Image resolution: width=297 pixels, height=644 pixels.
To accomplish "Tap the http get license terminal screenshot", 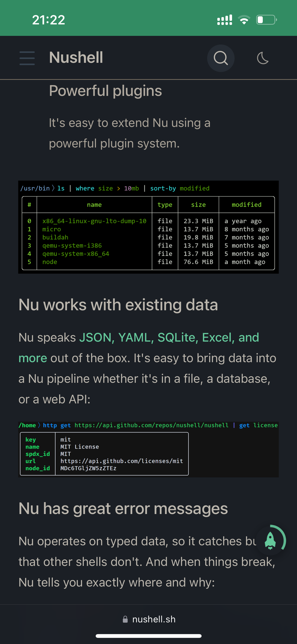I will [x=148, y=449].
